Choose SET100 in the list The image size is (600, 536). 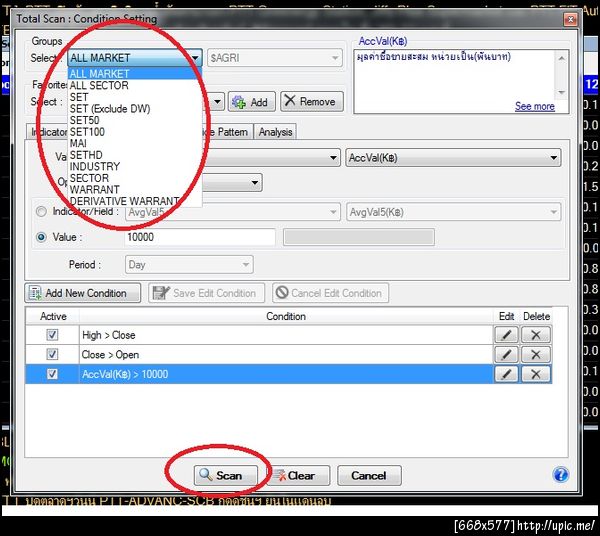135,132
